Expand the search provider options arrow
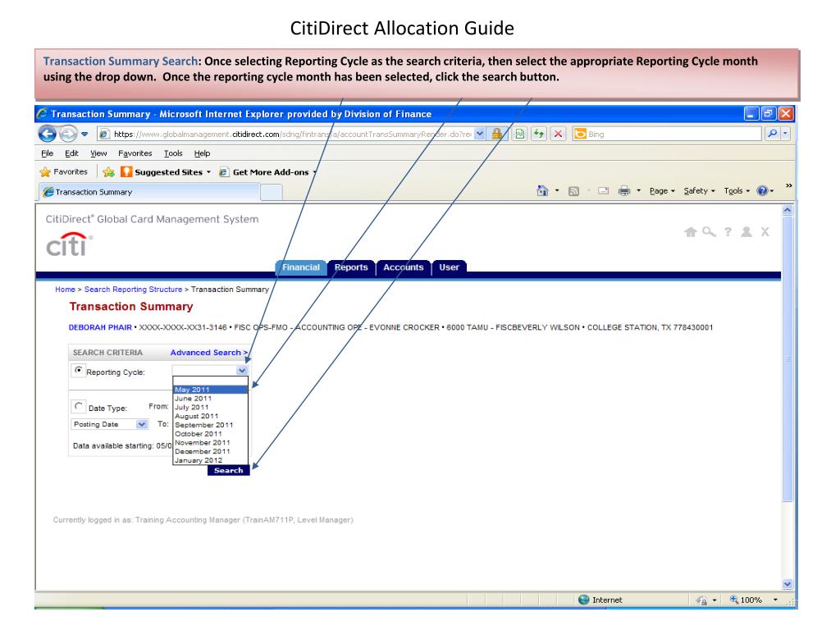Image resolution: width=840 pixels, height=630 pixels. pyautogui.click(x=785, y=134)
